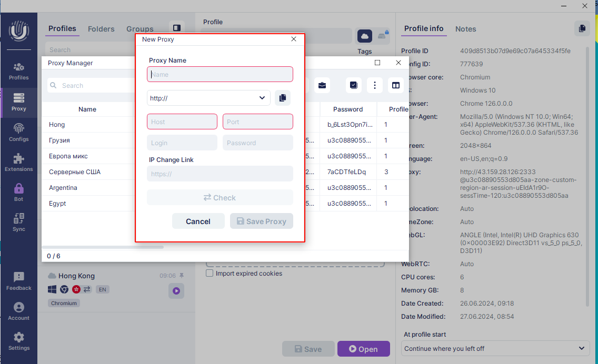Open the briefcase icon in Proxy Manager

(322, 85)
